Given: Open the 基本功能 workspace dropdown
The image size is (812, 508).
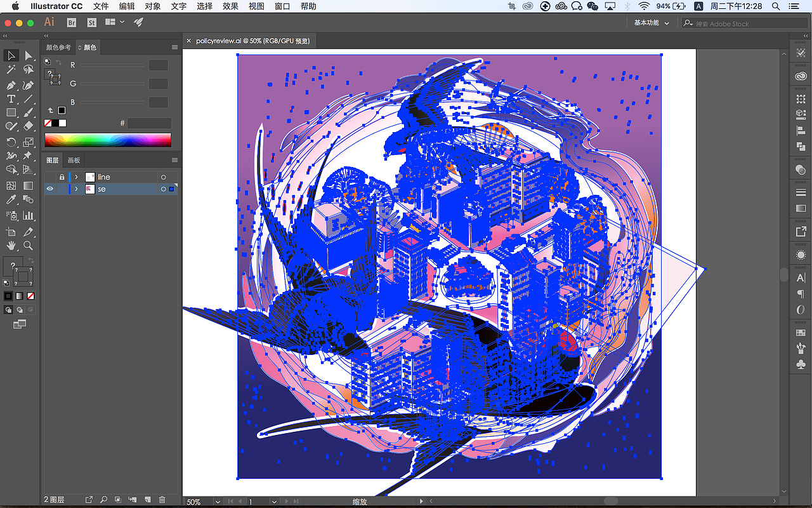Looking at the screenshot, I should coord(652,23).
